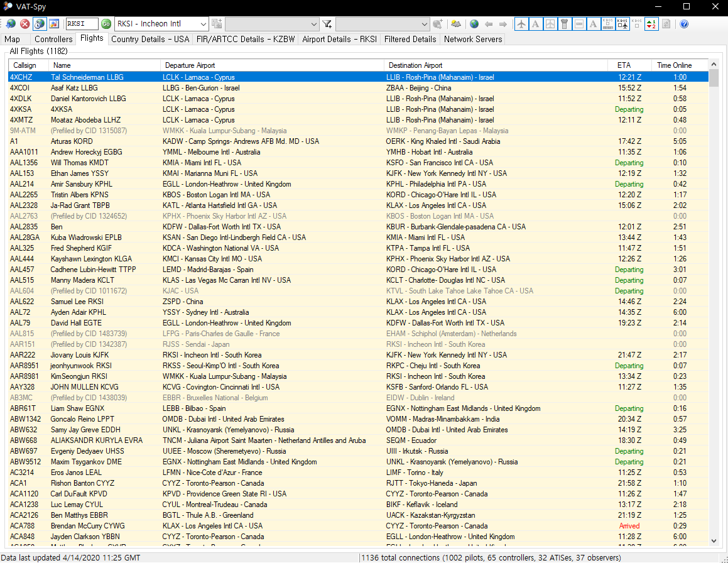The height and width of the screenshot is (563, 728).
Task: Click the add filter funnel icon
Action: click(327, 24)
